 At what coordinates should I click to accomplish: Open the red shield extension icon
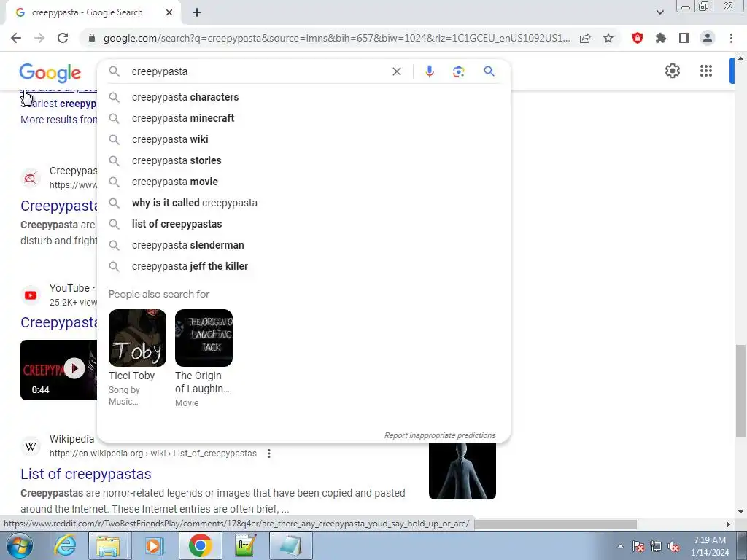[638, 38]
